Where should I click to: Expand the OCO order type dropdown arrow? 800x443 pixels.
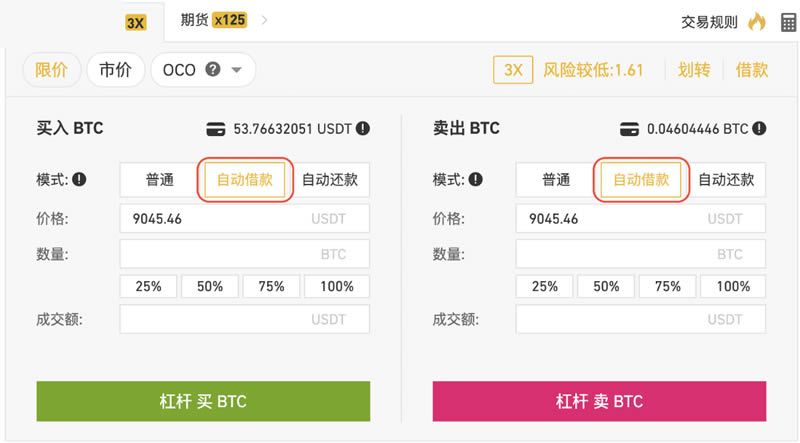[236, 70]
